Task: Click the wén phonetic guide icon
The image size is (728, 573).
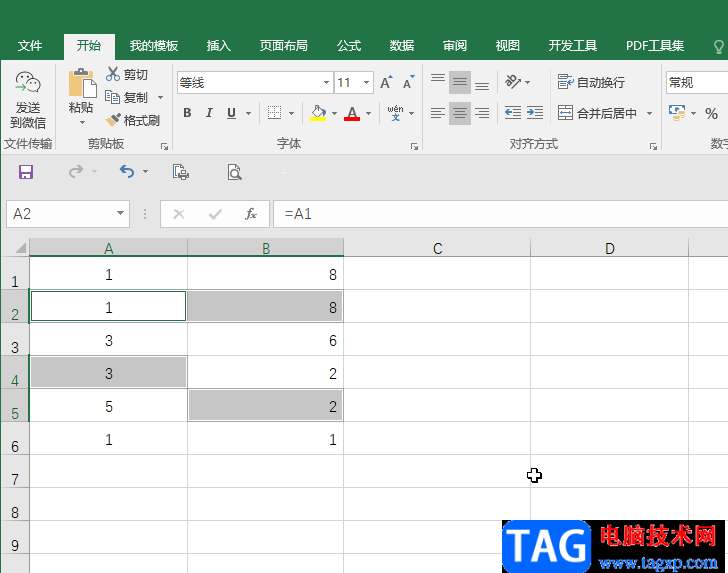Action: (395, 113)
